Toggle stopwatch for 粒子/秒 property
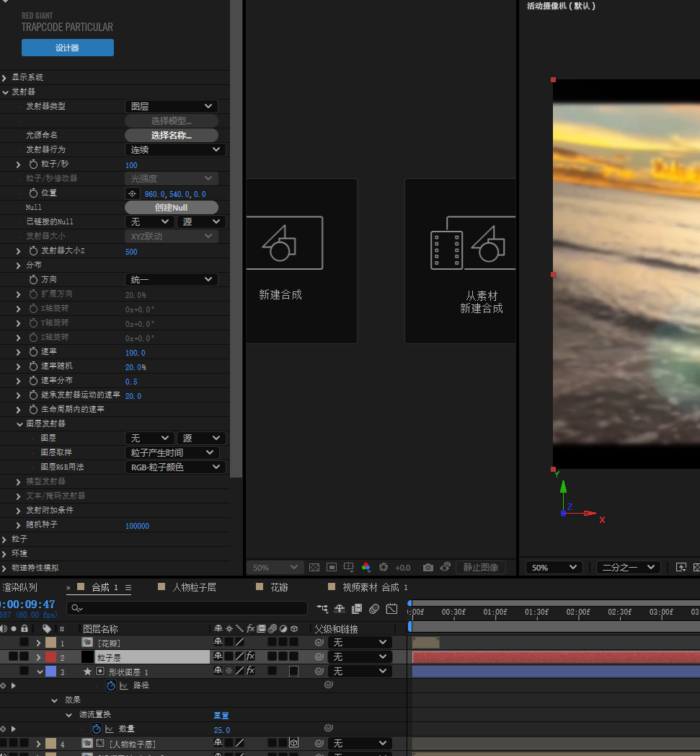 coord(33,164)
